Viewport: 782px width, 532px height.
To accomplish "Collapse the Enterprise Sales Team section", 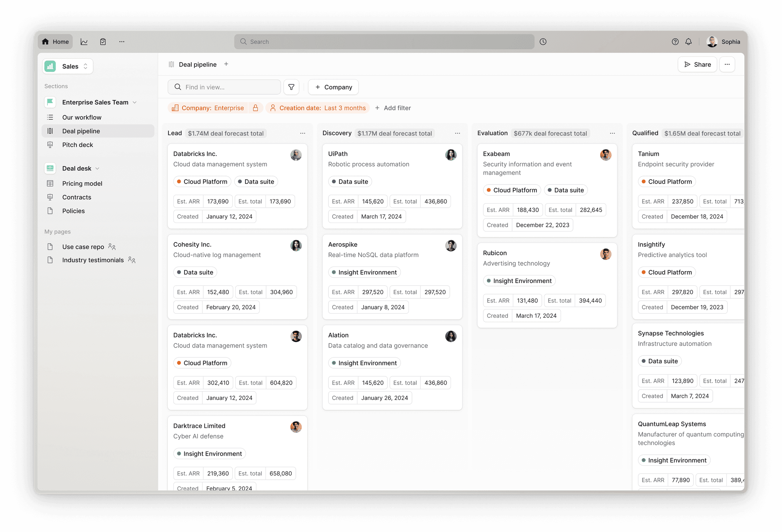I will [x=135, y=102].
